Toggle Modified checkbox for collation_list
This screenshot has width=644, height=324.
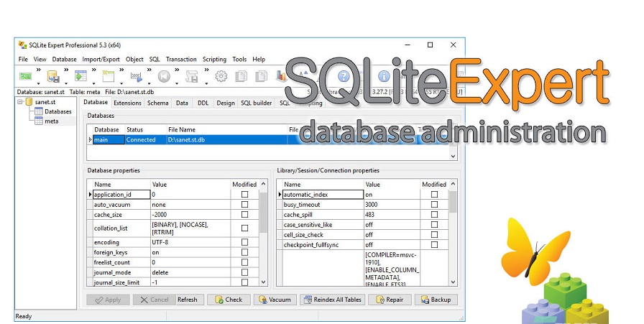pos(245,228)
